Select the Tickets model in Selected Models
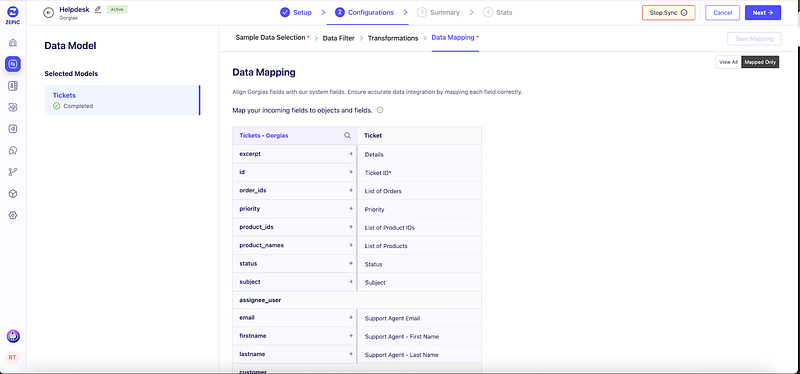This screenshot has height=374, width=800. click(122, 100)
